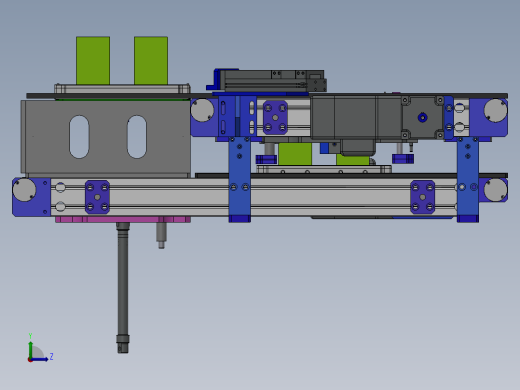
Task: Select the pink plate under the lower rail
Action: pos(123,219)
